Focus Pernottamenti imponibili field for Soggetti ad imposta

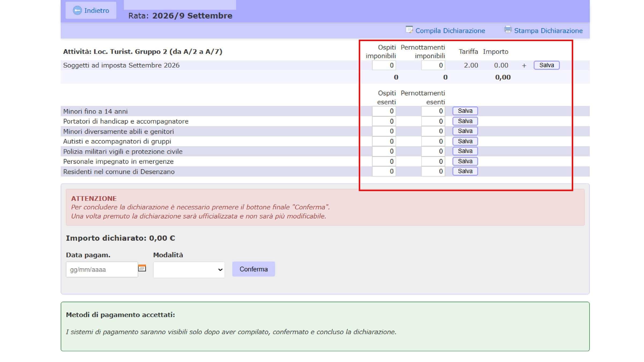(x=433, y=65)
